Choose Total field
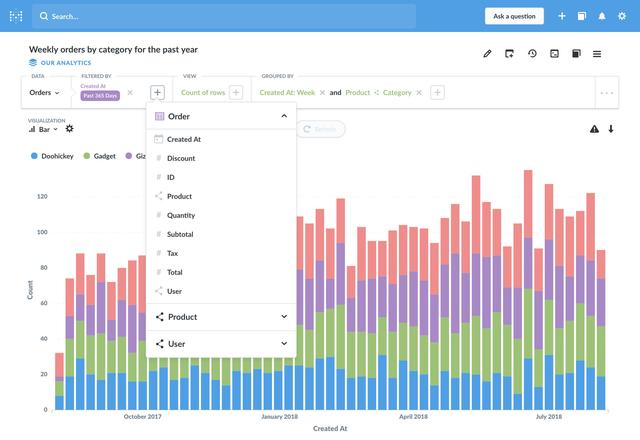This screenshot has width=640, height=440. click(x=221, y=272)
